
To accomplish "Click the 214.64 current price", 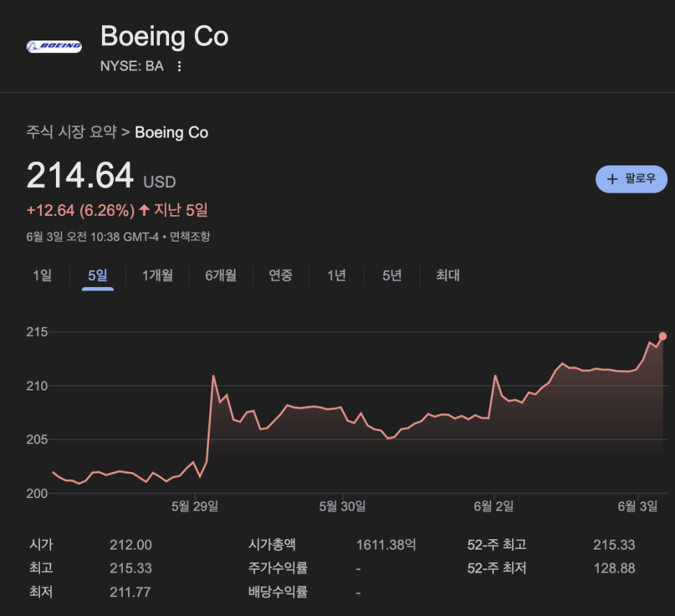I will pyautogui.click(x=80, y=175).
